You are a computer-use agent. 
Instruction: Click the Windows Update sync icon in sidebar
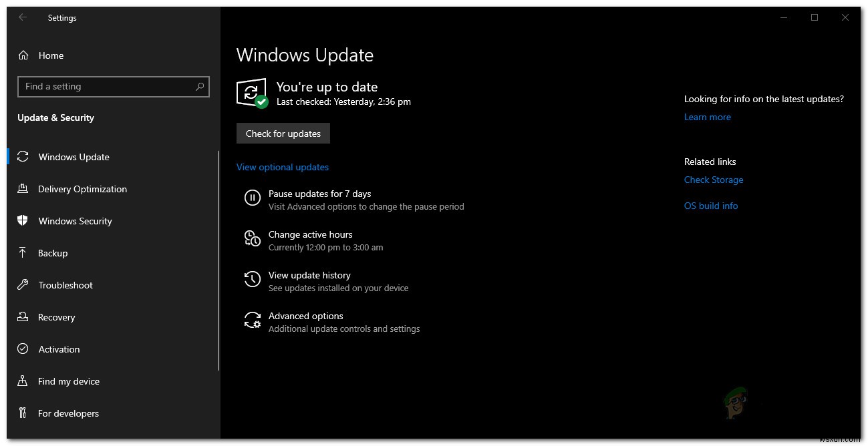click(x=23, y=157)
